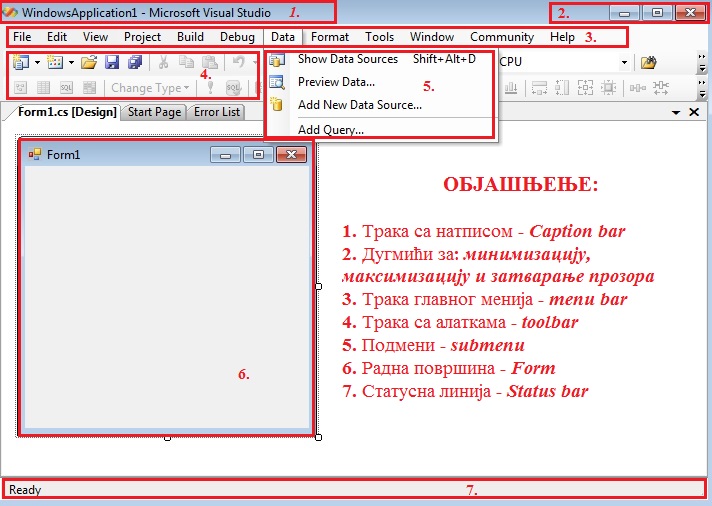Click the Increase Horizontal Spacing icon
The height and width of the screenshot is (506, 712).
(661, 88)
